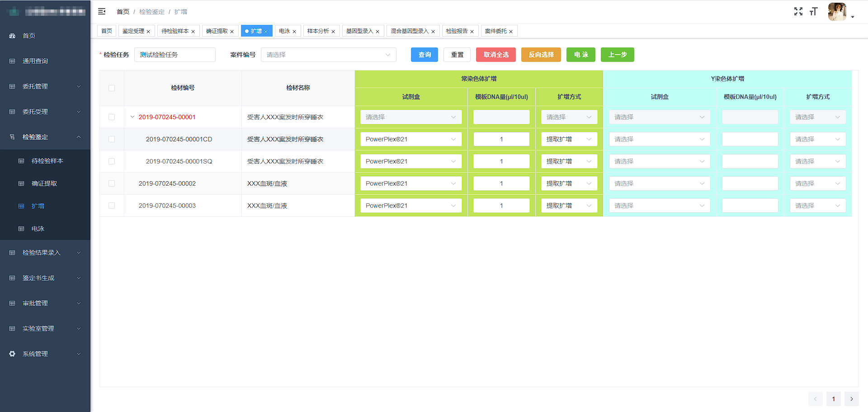The image size is (868, 412).
Task: Click the user avatar picture
Action: 837,12
